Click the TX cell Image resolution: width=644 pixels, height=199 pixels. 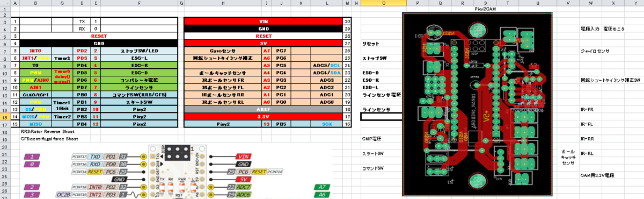point(82,21)
